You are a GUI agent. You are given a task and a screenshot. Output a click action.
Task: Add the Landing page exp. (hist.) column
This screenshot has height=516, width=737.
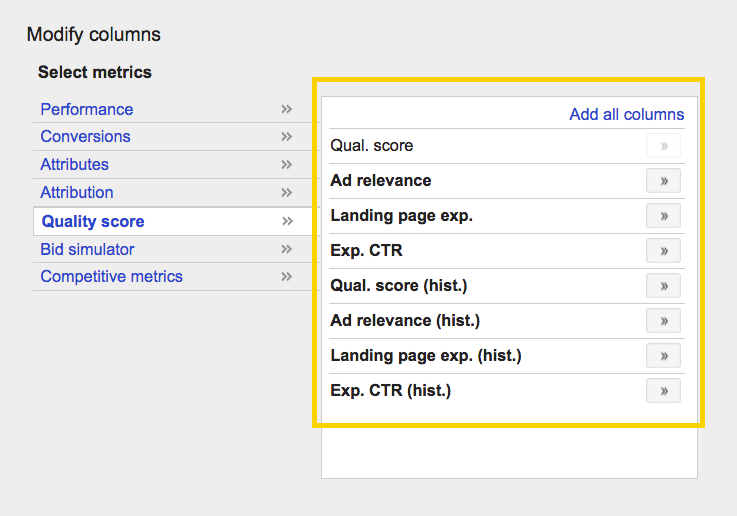663,356
